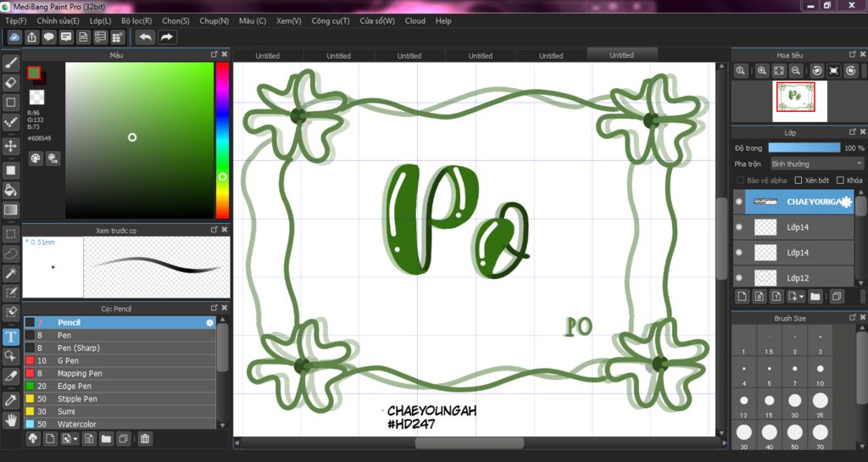868x462 pixels.
Task: Create a new layer folder
Action: point(815,297)
